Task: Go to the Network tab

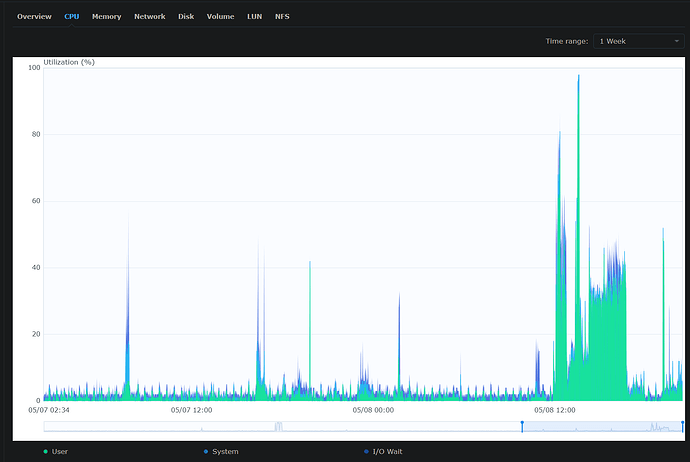Action: (150, 17)
